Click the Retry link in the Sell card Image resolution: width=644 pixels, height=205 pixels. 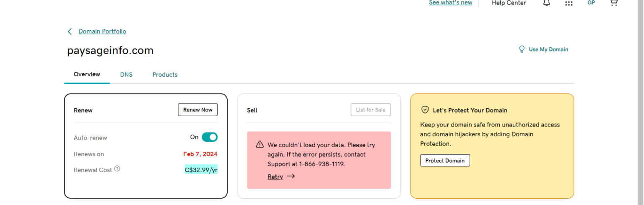click(275, 177)
